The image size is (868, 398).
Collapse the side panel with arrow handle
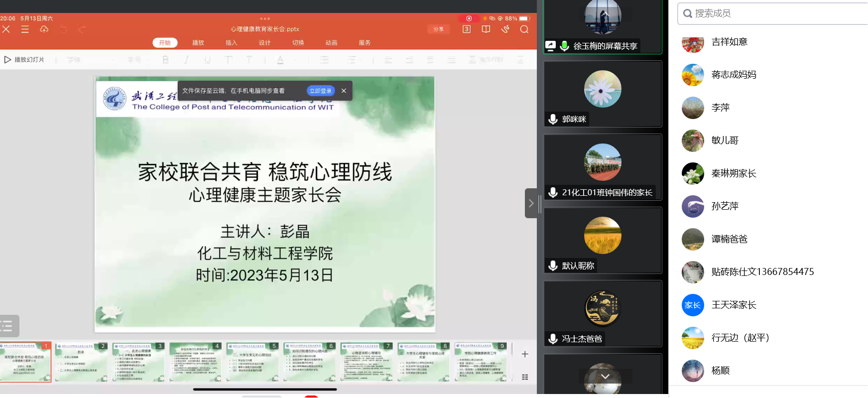tap(531, 203)
